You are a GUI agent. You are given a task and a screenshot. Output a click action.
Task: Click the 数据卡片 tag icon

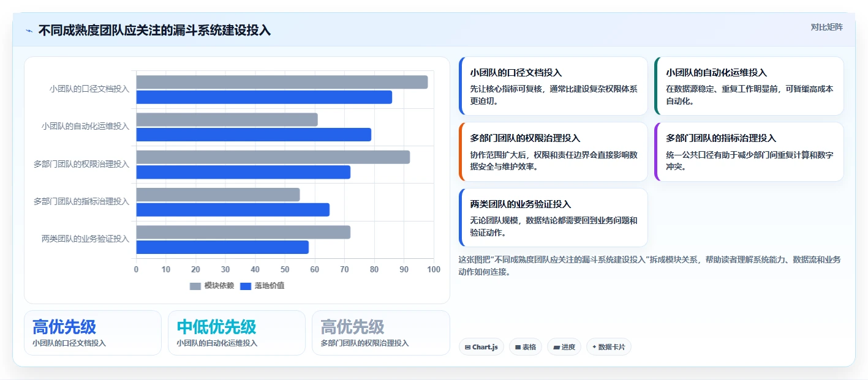594,347
